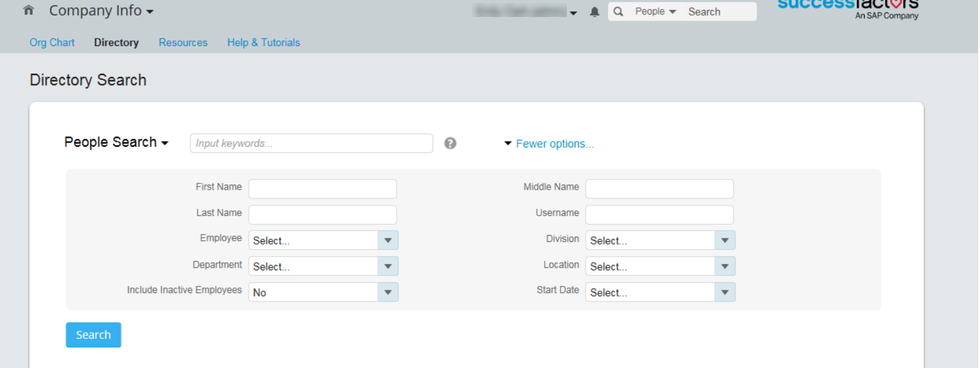980x368 pixels.
Task: Open the Company Info menu
Action: [101, 11]
